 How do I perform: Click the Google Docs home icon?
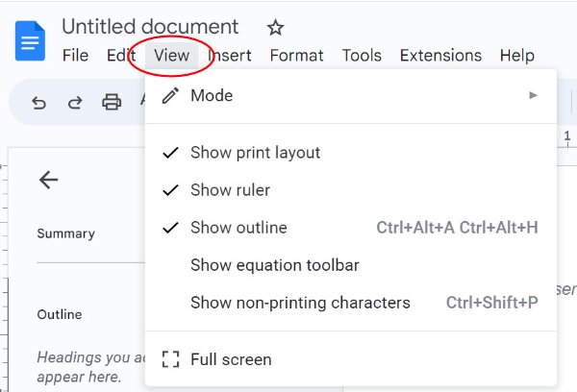coord(30,40)
